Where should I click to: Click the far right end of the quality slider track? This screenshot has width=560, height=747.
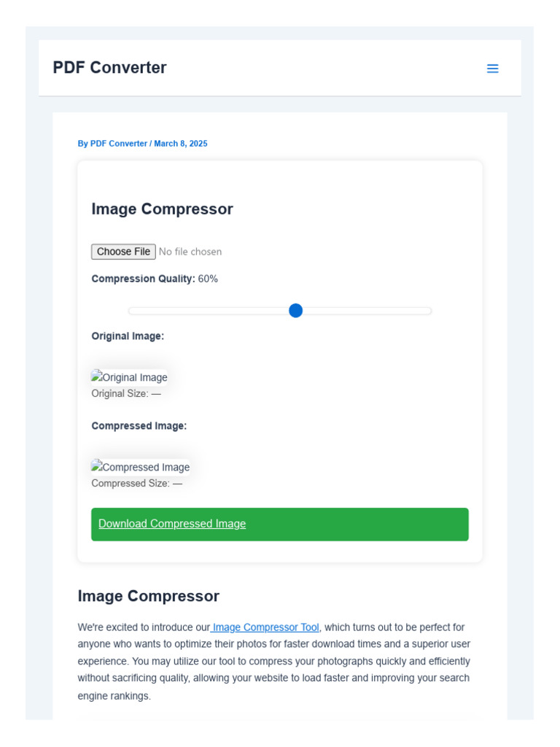pyautogui.click(x=429, y=311)
